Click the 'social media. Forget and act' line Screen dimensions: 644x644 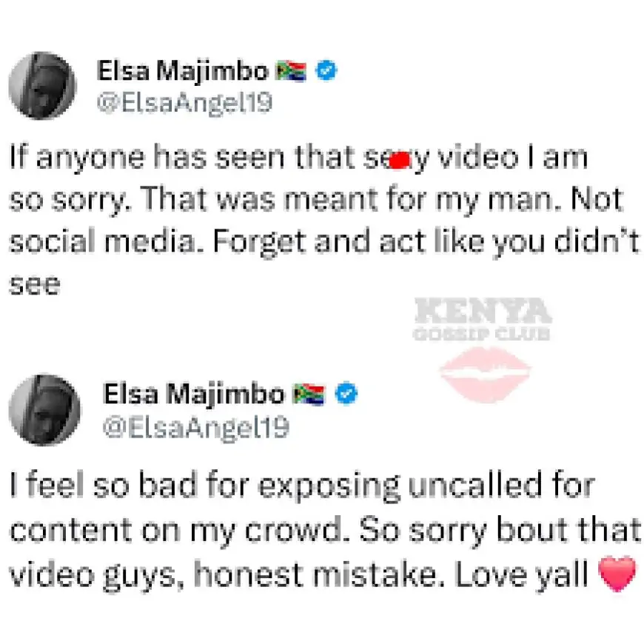(324, 242)
